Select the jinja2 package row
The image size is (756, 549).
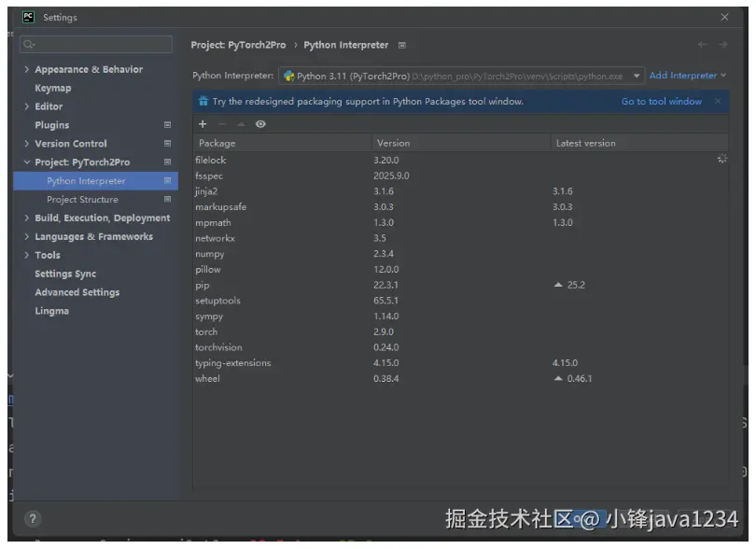coord(460,191)
